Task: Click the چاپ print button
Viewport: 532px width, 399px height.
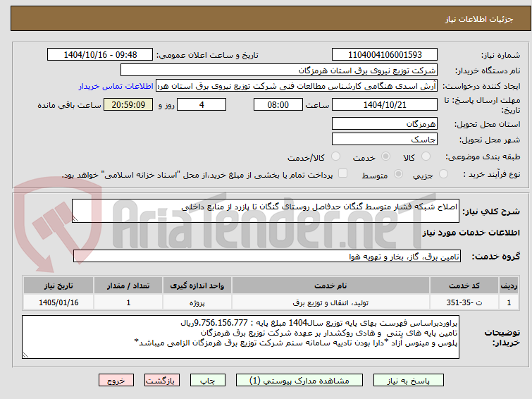Action: tap(208, 381)
